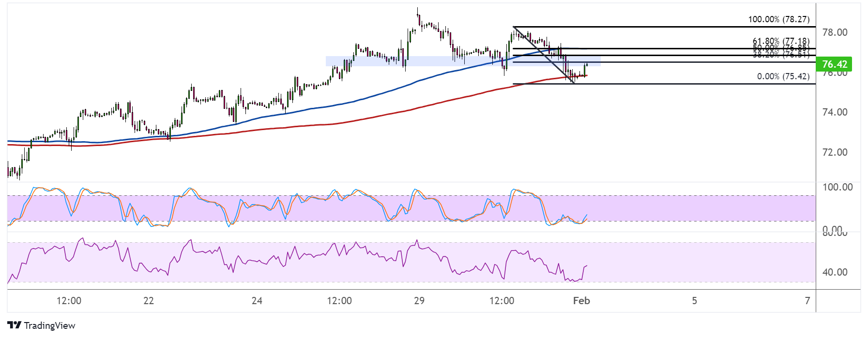This screenshot has height=338, width=868.
Task: Click the 100.00 stochastic axis label
Action: click(x=838, y=187)
